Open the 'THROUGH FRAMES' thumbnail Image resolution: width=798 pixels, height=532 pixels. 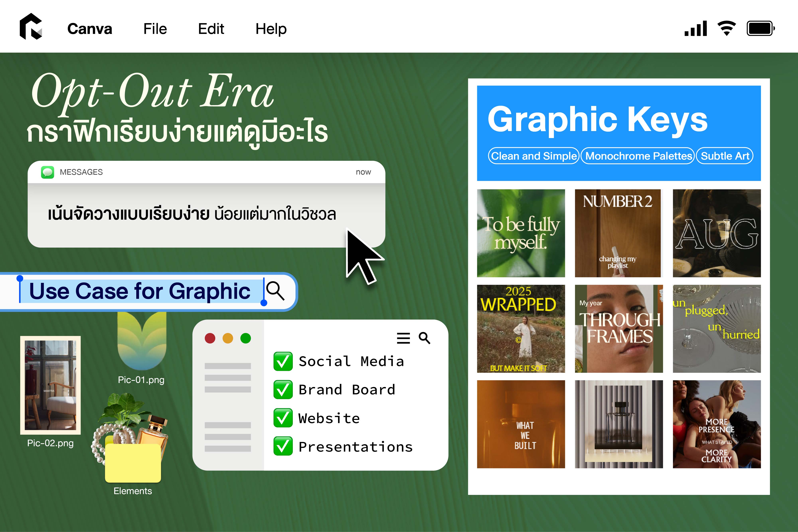coord(619,329)
